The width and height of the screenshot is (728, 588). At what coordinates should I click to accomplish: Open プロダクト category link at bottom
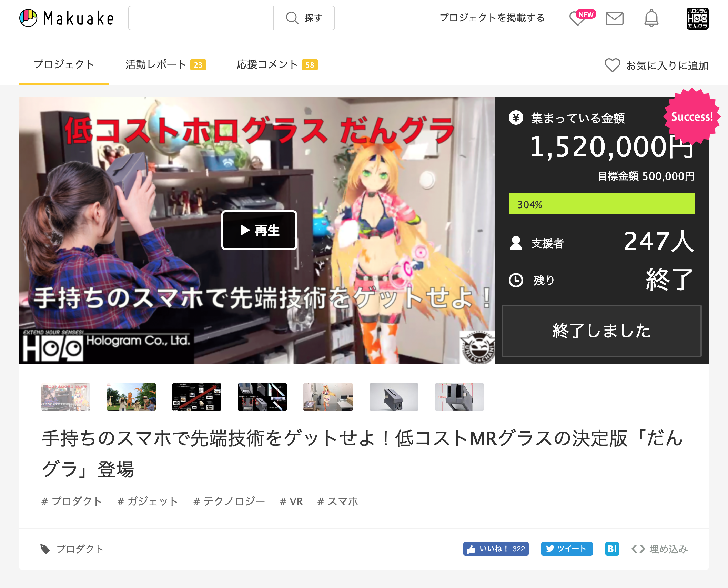click(x=80, y=549)
